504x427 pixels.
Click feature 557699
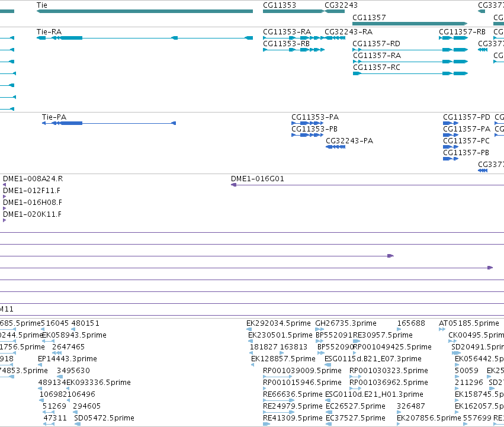[477, 418]
